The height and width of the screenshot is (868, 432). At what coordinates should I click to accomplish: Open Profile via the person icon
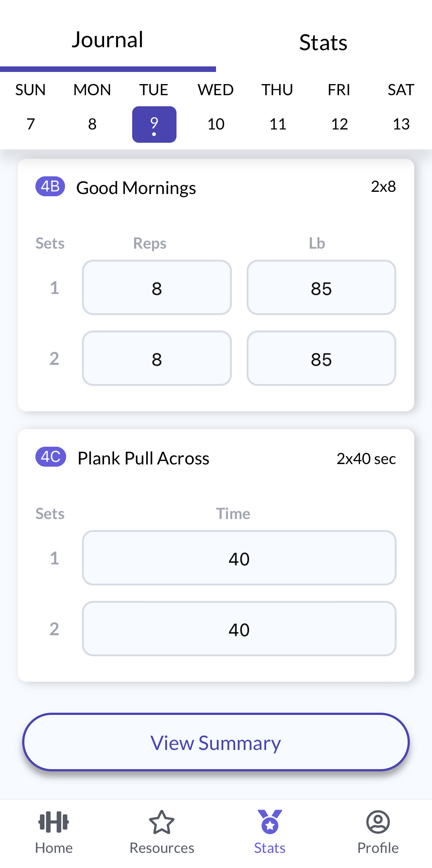(378, 822)
